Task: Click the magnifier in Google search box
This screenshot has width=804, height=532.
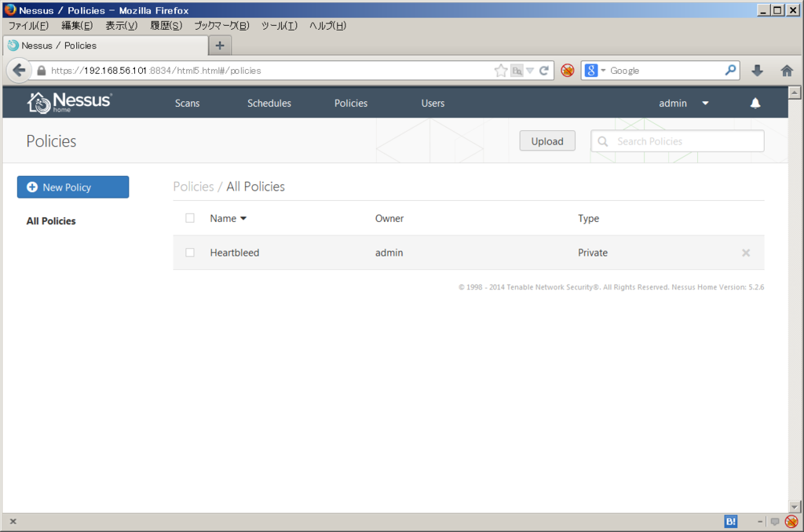Action: pyautogui.click(x=730, y=70)
